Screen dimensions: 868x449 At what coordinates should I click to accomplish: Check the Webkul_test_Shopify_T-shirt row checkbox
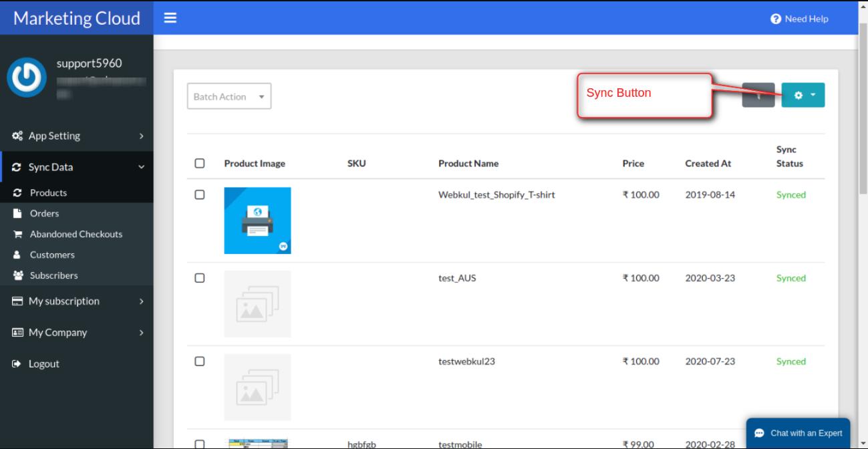click(199, 194)
